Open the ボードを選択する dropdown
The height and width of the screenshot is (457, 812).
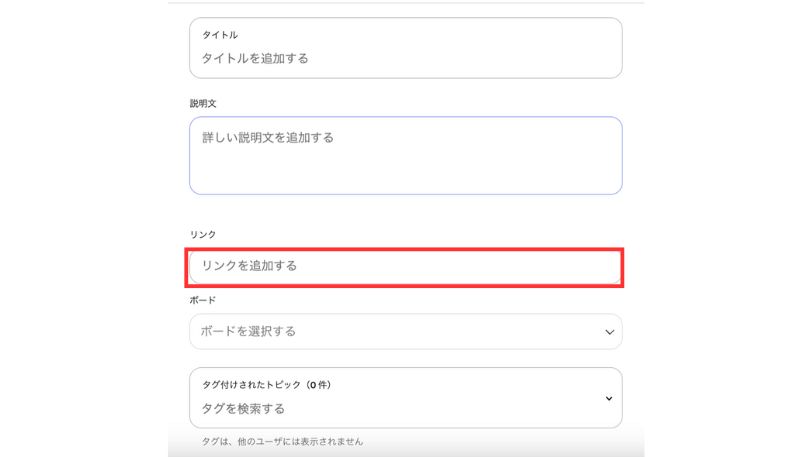click(x=405, y=331)
